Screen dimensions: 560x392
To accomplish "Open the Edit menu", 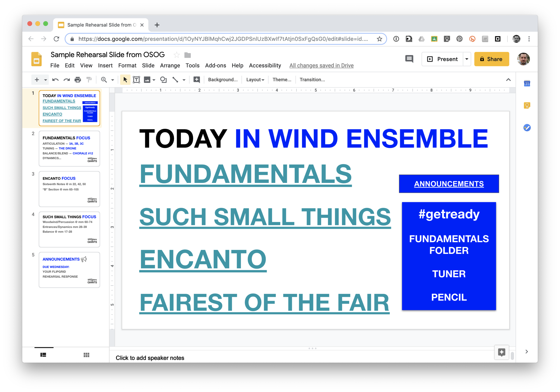I will pyautogui.click(x=69, y=66).
